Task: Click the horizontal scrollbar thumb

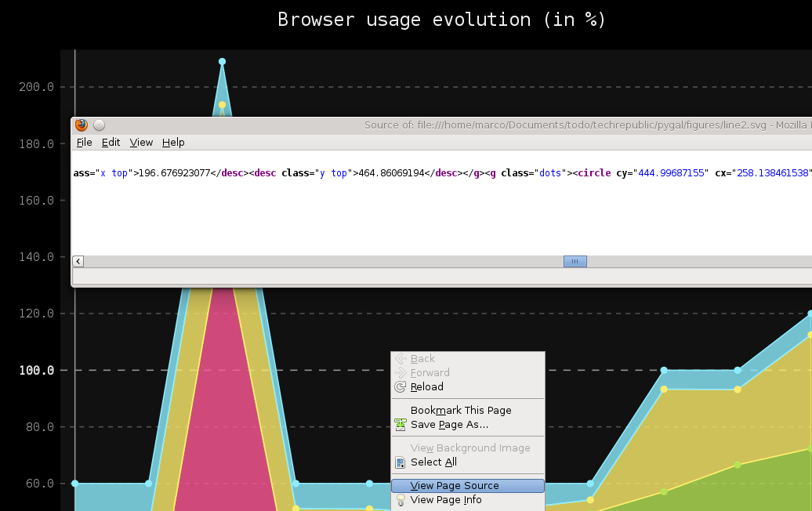Action: [575, 261]
